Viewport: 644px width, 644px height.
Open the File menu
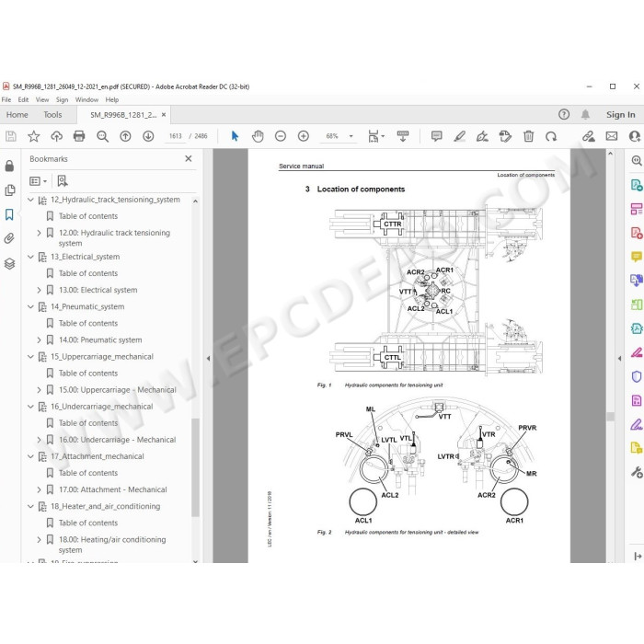coord(6,99)
